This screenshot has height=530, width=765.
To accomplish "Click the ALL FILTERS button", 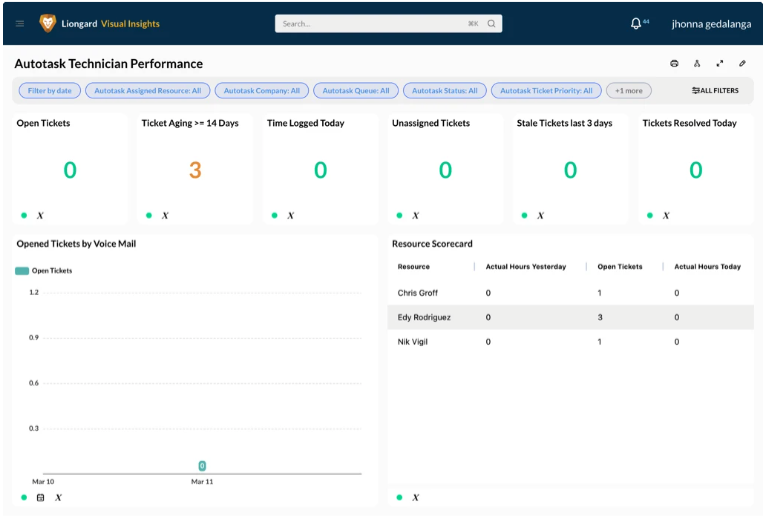I will coord(715,90).
